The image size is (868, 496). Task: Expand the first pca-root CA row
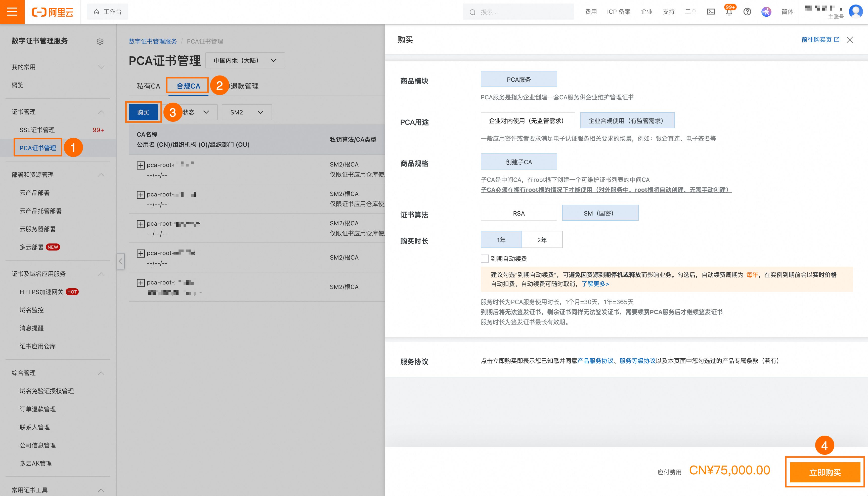pos(141,166)
